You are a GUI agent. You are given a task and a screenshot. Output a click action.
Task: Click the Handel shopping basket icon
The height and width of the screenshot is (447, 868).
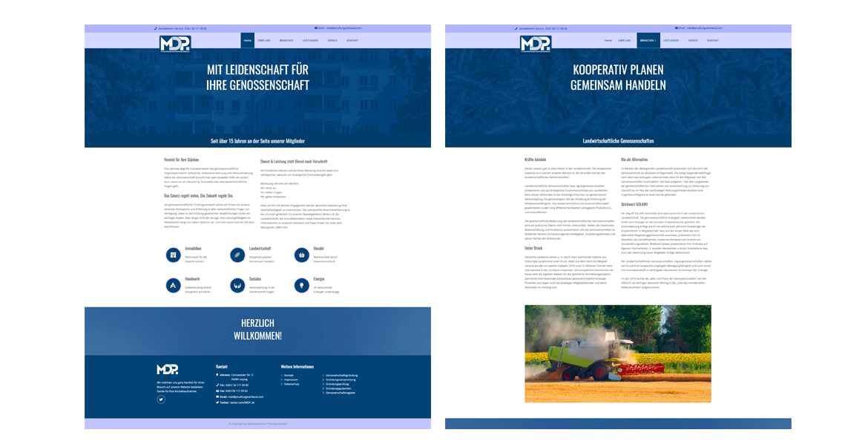pos(302,255)
